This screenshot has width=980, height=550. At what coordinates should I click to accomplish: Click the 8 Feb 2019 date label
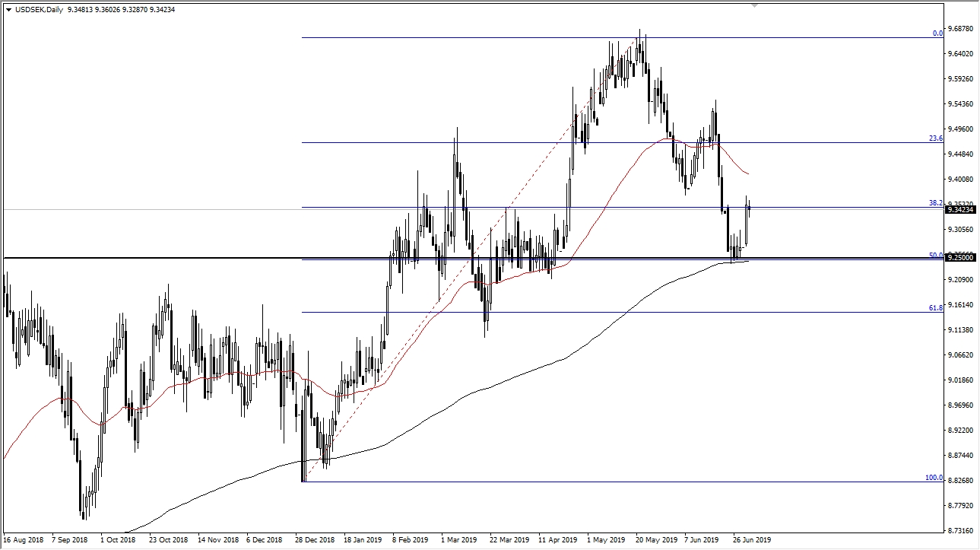click(x=411, y=541)
